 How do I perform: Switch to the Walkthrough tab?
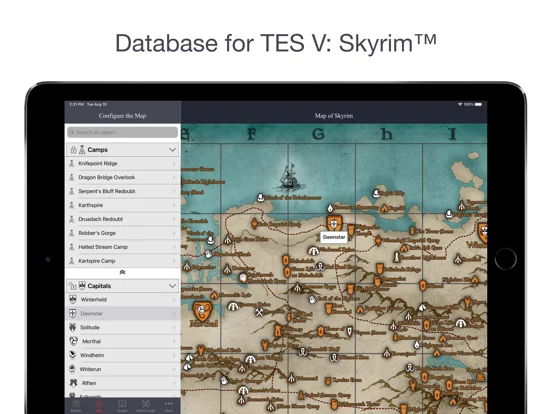click(x=146, y=406)
